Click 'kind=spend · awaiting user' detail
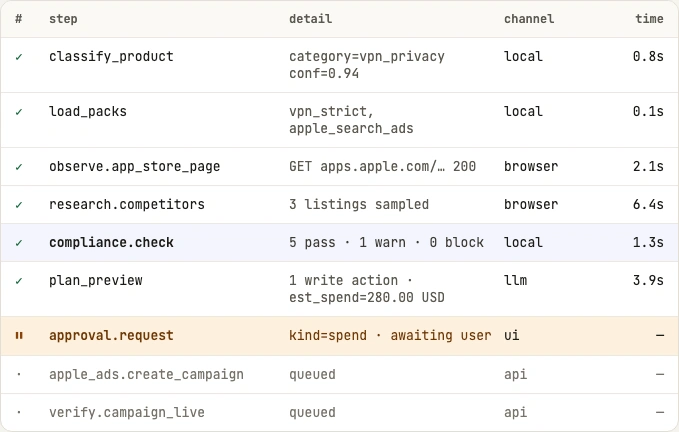Screen dimensions: 679x432 [390, 335]
